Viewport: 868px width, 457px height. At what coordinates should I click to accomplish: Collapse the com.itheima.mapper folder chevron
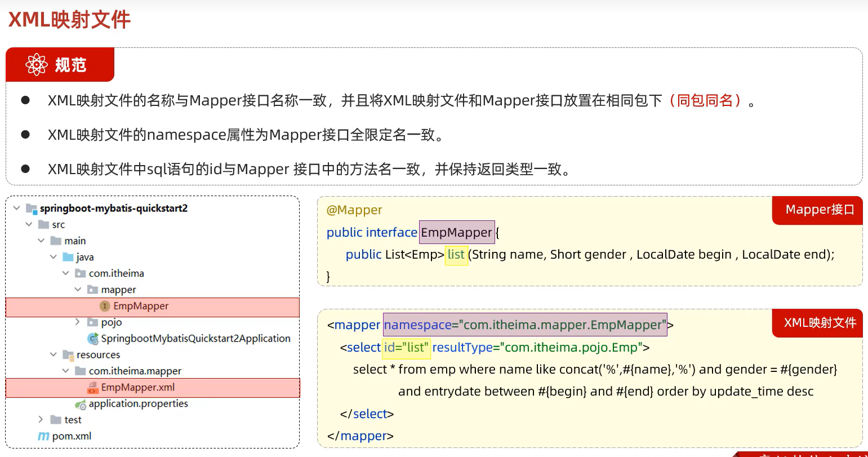pos(66,371)
